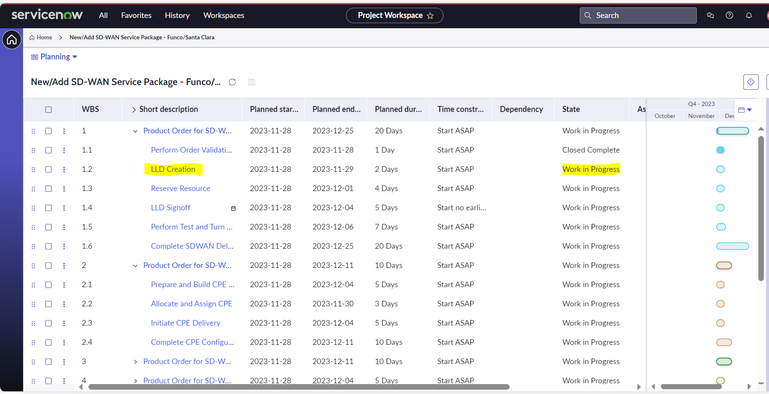Open the three-dot menu for Reserve Resource row
The height and width of the screenshot is (394, 769).
64,188
